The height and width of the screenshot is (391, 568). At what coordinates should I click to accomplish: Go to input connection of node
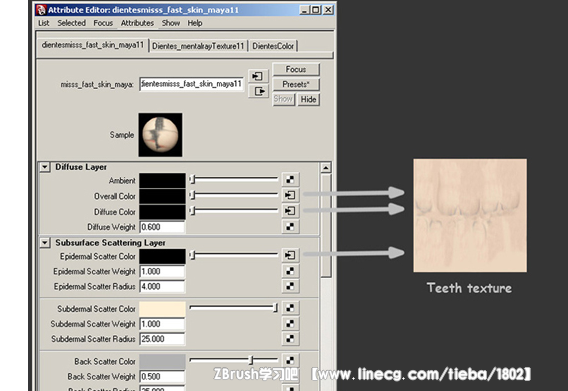[x=258, y=76]
